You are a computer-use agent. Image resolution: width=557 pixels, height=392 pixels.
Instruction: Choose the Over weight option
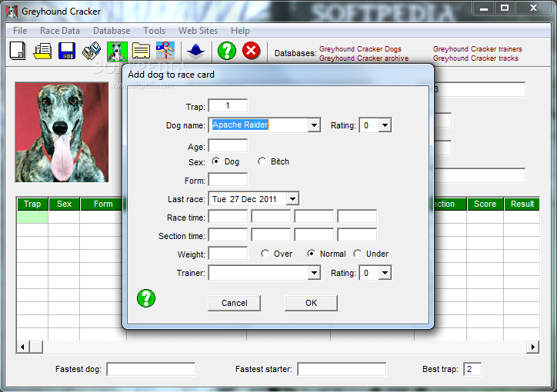(265, 254)
